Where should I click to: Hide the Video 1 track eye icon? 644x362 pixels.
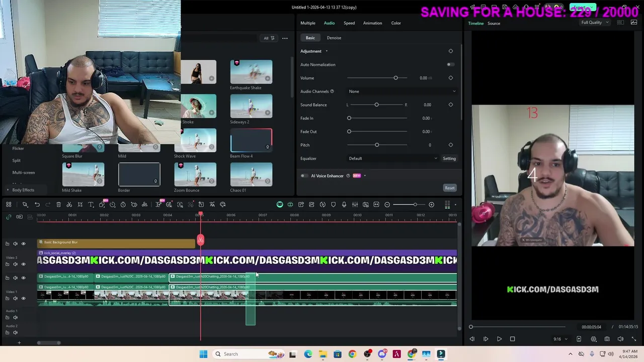(x=23, y=298)
